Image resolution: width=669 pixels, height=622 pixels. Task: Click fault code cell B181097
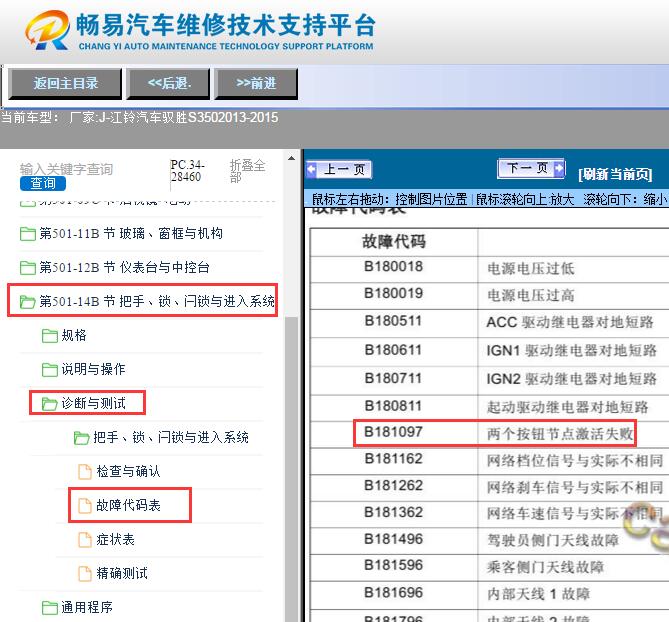click(393, 433)
